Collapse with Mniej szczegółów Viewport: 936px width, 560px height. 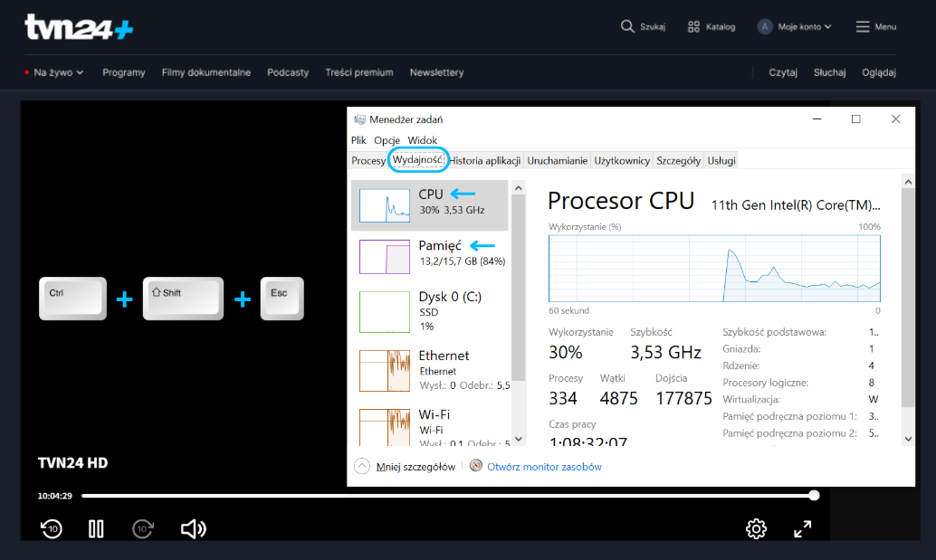pos(405,467)
